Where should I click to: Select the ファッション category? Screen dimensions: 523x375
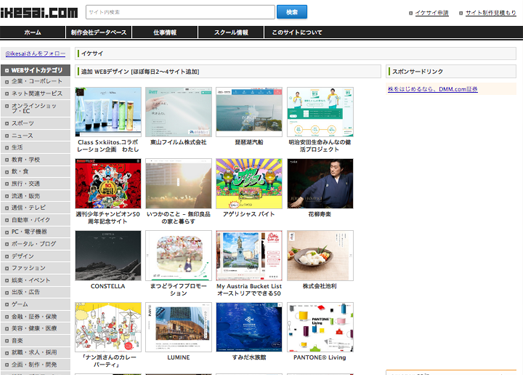35,268
